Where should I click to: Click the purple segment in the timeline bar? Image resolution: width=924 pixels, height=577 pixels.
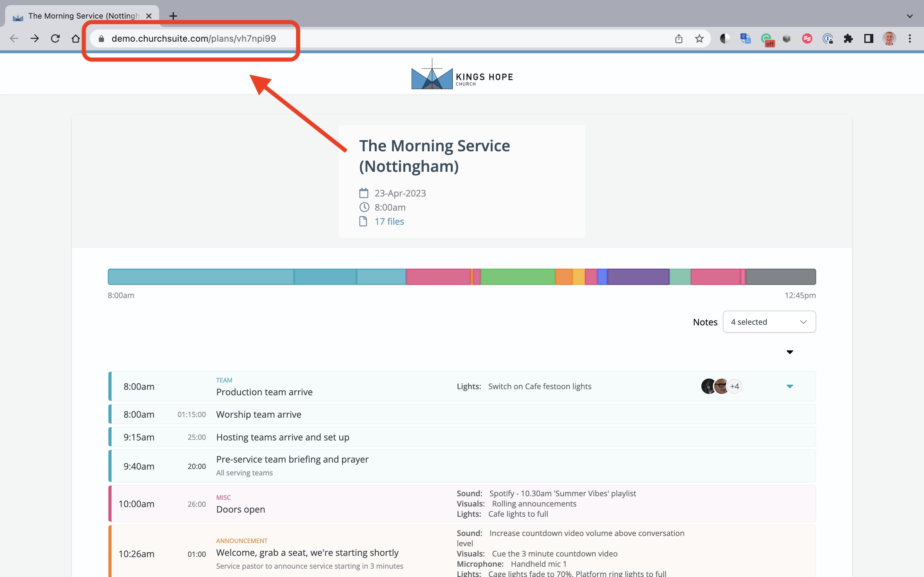pyautogui.click(x=638, y=277)
